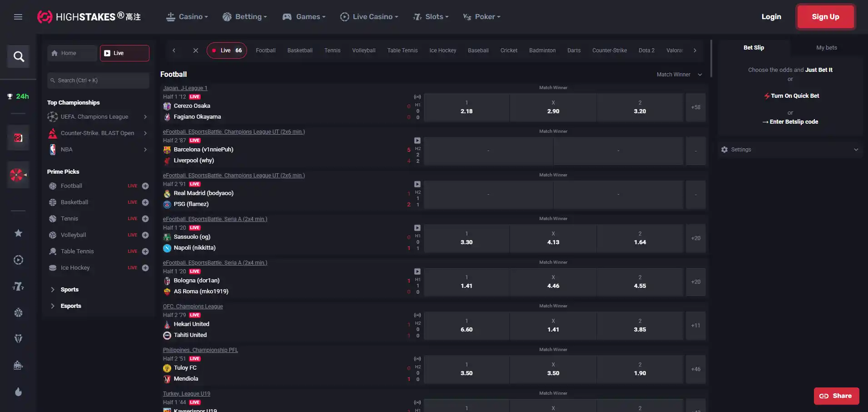
Task: Select the Basketball sport tab
Action: (x=300, y=50)
